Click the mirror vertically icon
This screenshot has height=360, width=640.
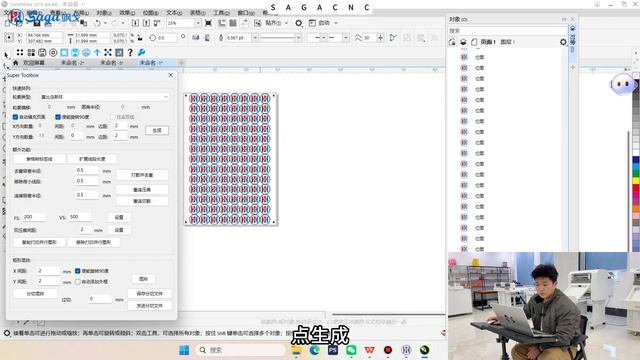click(207, 38)
